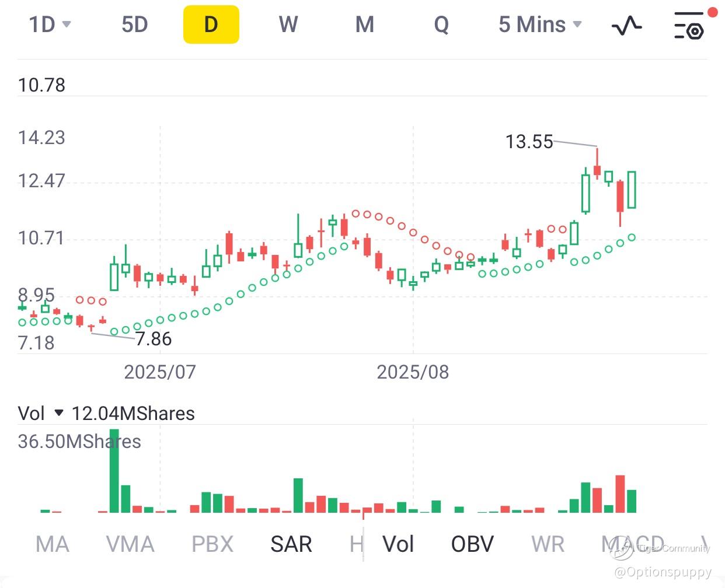Image resolution: width=725 pixels, height=588 pixels.
Task: Select the VMA overlay indicator
Action: click(x=130, y=544)
